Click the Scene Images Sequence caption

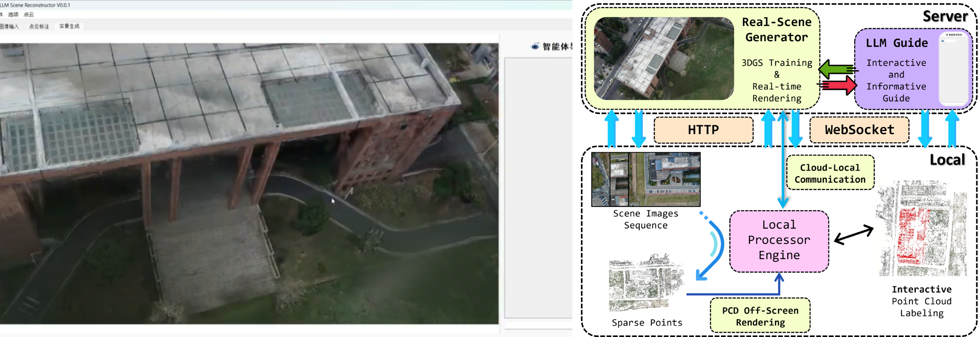tap(645, 219)
